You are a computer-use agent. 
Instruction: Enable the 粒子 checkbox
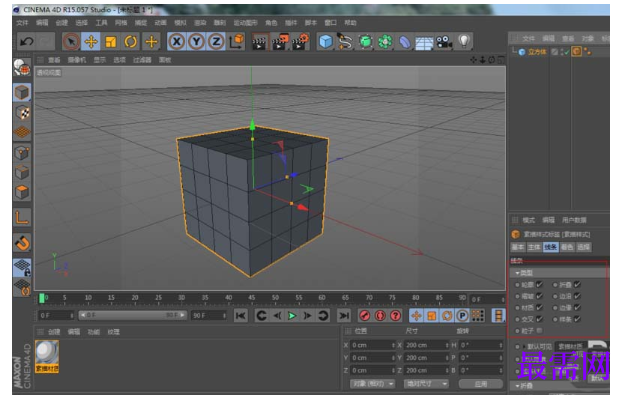coord(540,331)
